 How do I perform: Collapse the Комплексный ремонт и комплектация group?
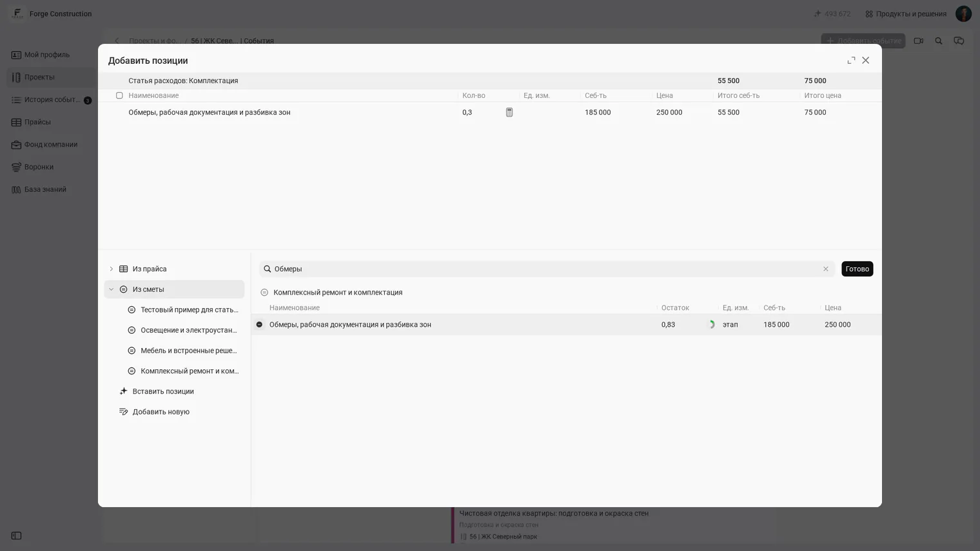coord(264,293)
